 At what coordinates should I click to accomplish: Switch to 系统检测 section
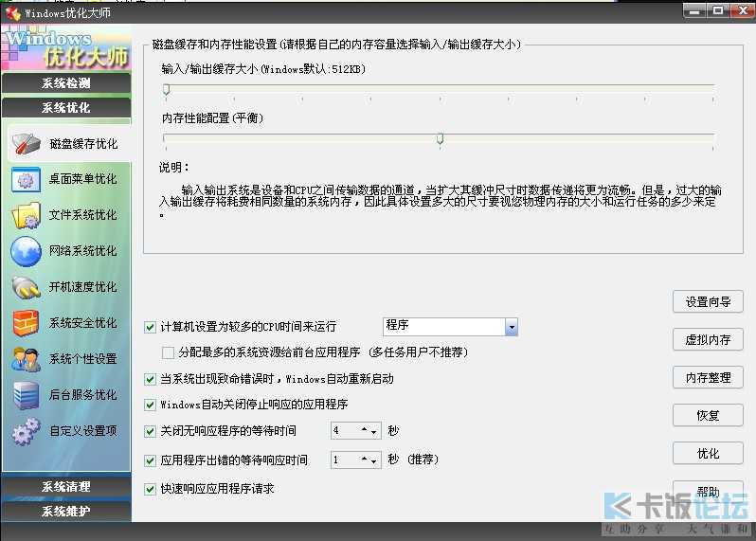click(66, 83)
